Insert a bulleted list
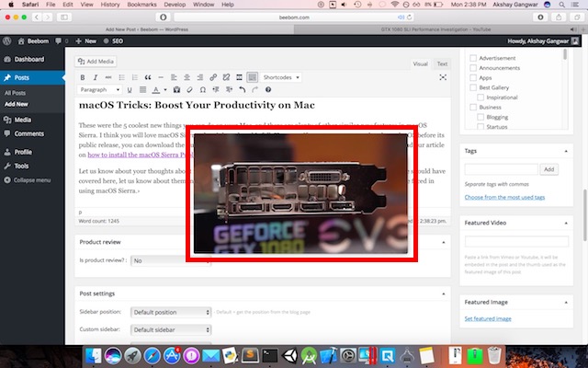588x368 pixels. (121, 77)
